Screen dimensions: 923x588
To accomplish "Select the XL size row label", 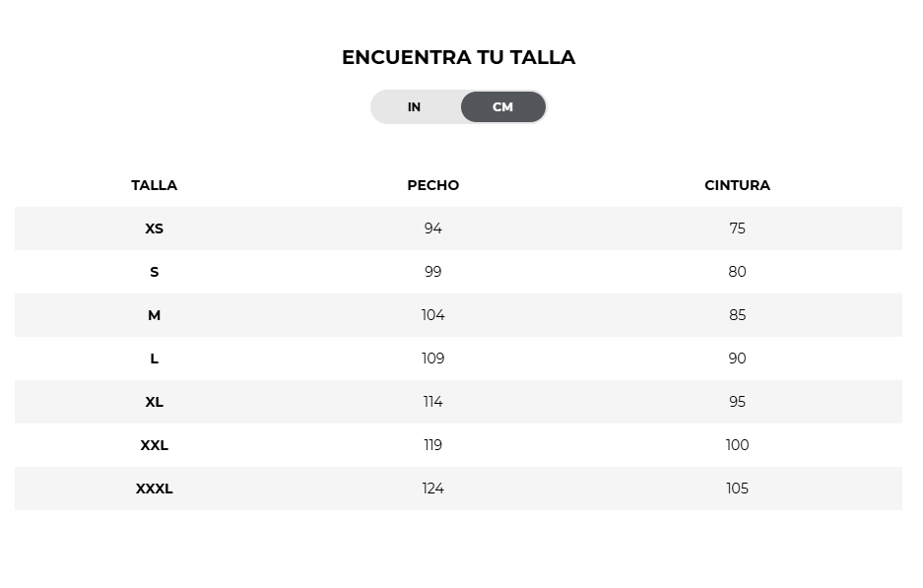I will (x=155, y=402).
